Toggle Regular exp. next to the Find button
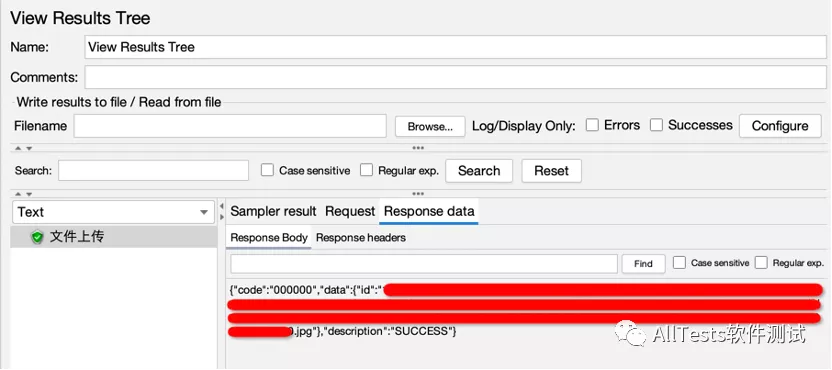Viewport: 832px width, 370px height. 761,263
